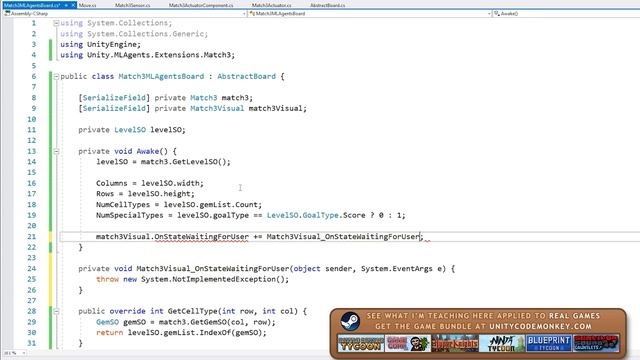Collapse the GetCellType method on line 28
Viewport: 640px width, 360px height.
click(56, 311)
